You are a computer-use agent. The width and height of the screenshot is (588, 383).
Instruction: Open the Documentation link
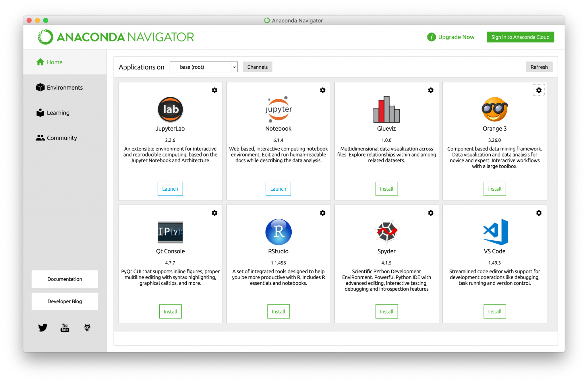(65, 279)
